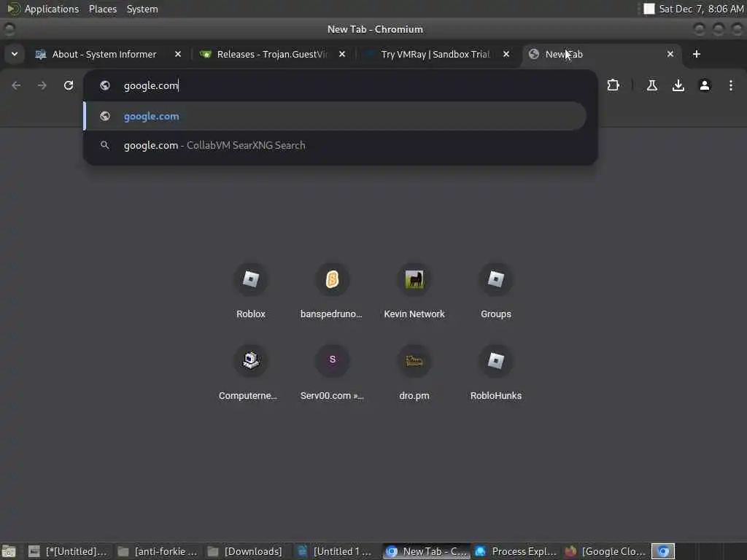Switch to Downloads folder in taskbar

point(247,551)
